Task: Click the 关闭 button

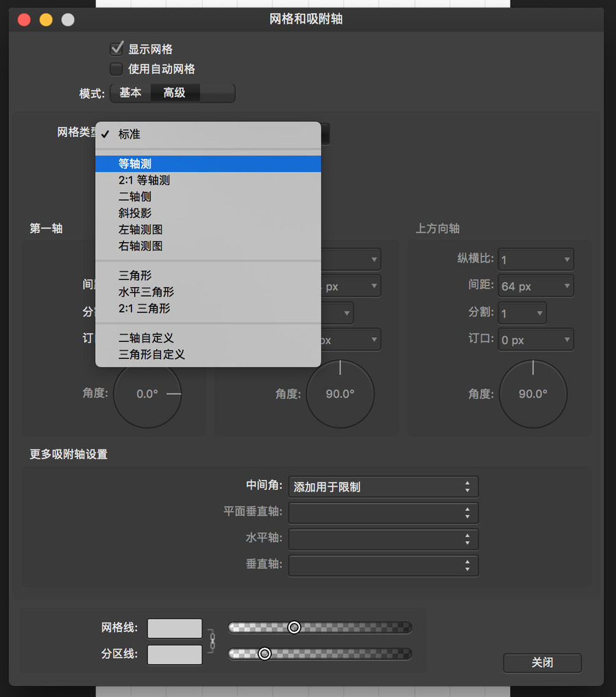Action: click(542, 663)
